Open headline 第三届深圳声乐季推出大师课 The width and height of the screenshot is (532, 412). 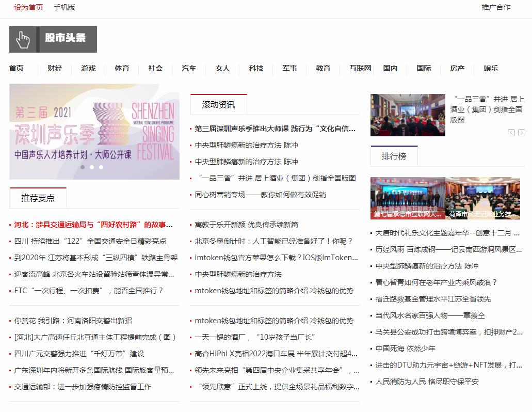[x=275, y=129]
